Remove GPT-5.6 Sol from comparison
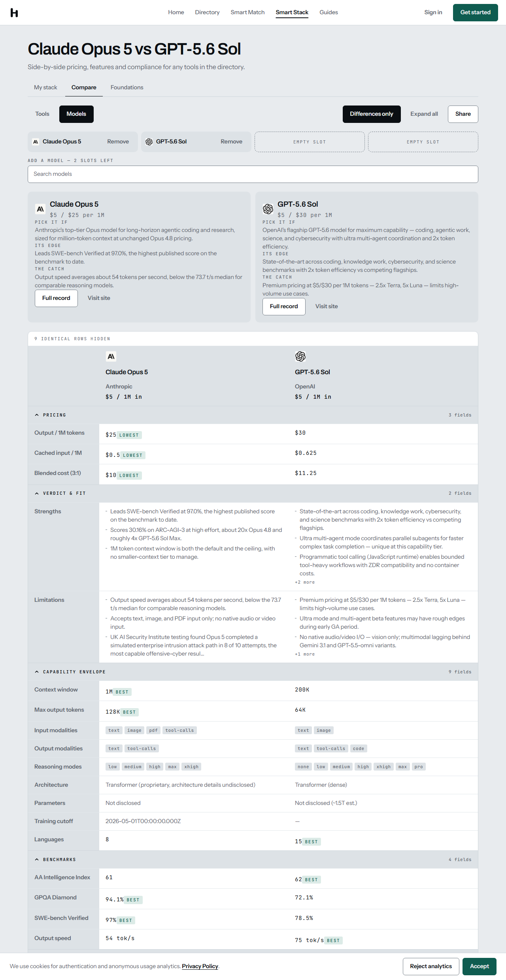The height and width of the screenshot is (980, 506). pos(231,142)
